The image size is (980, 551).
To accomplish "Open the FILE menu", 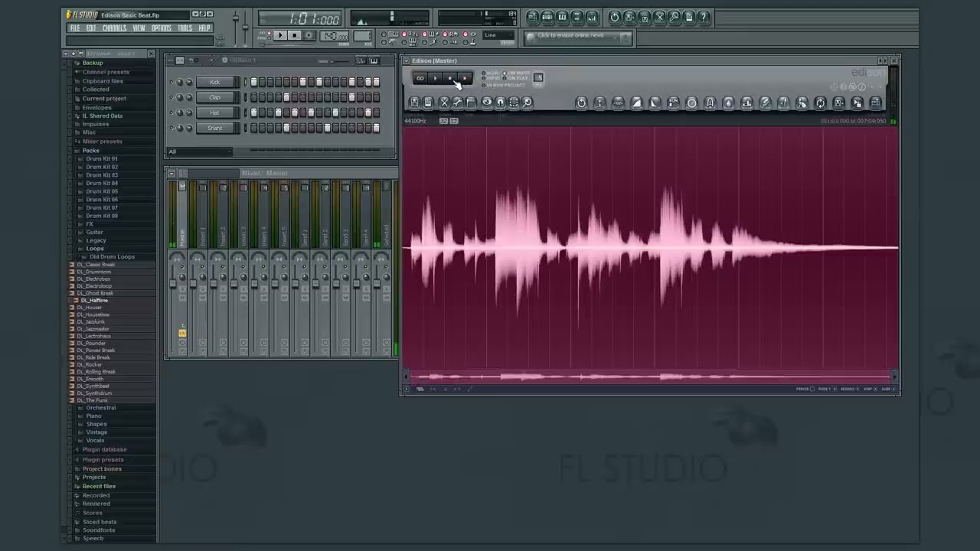I will click(75, 28).
